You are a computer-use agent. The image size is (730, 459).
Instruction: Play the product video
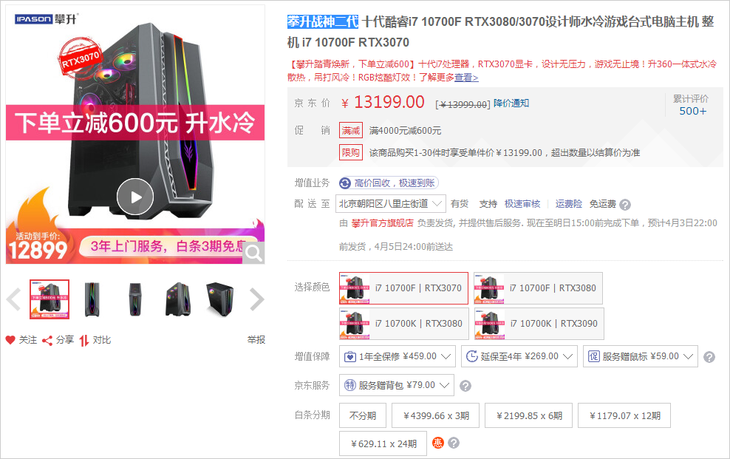point(135,197)
